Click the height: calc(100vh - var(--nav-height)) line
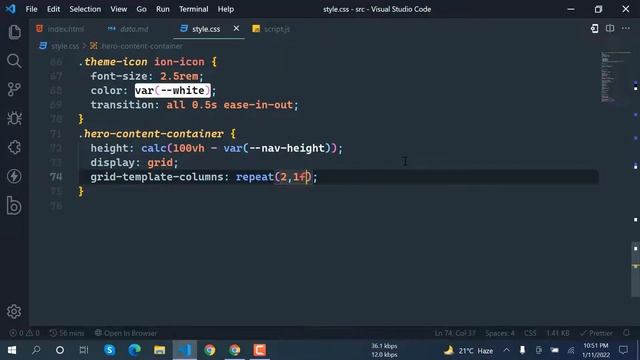This screenshot has width=640, height=360. [216, 148]
